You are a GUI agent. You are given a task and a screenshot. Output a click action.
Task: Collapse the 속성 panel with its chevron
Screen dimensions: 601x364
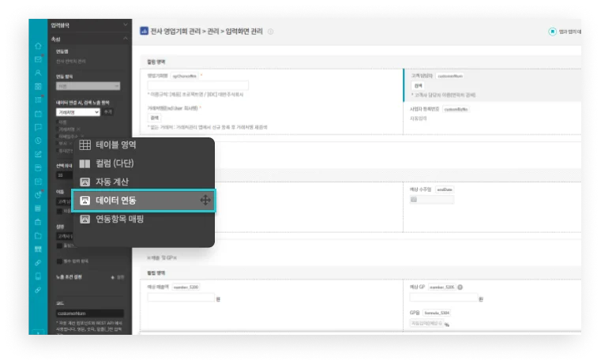coord(126,39)
